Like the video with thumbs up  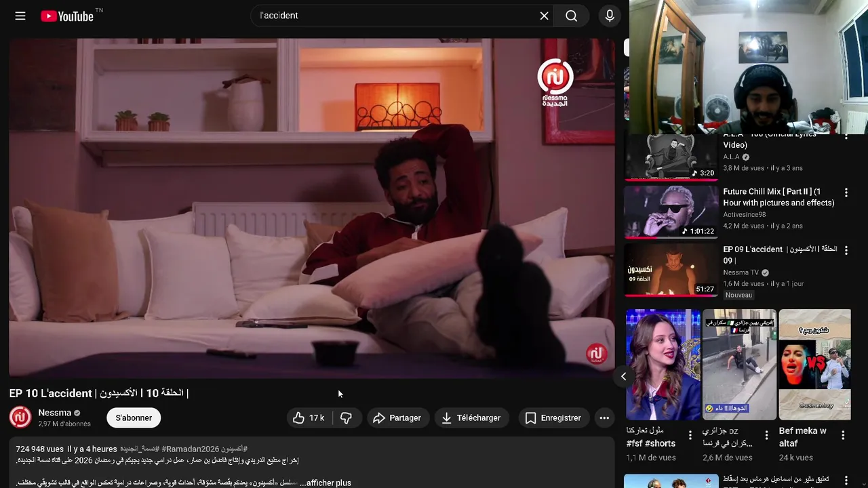pos(309,418)
